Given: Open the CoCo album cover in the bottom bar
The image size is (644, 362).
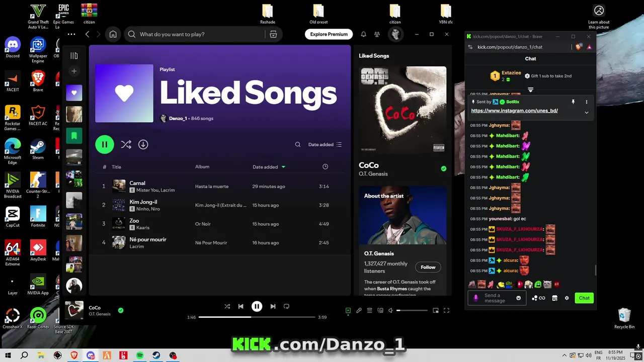Looking at the screenshot, I should point(74,311).
